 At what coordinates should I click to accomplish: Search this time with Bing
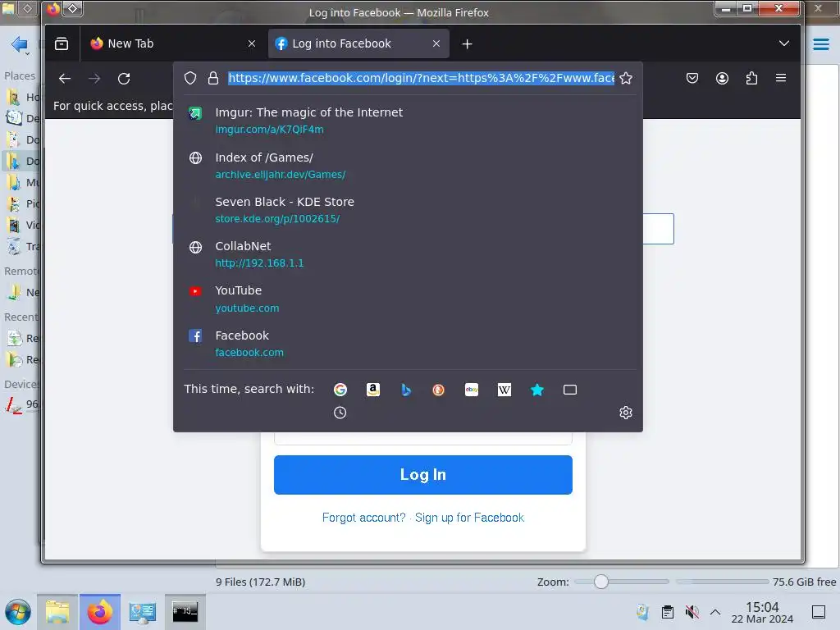(406, 390)
